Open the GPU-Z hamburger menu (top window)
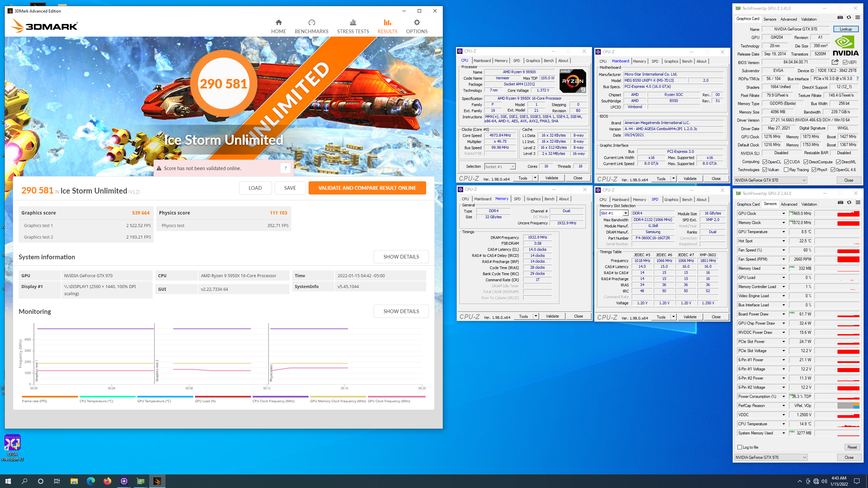 (x=857, y=18)
